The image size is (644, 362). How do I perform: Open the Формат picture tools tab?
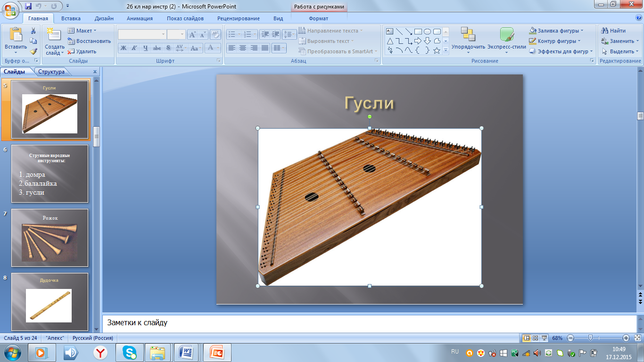(319, 18)
